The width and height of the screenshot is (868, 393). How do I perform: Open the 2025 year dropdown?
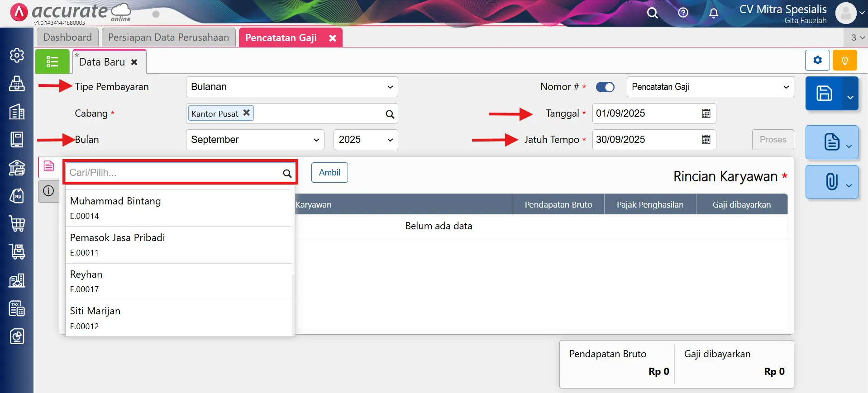coord(365,140)
